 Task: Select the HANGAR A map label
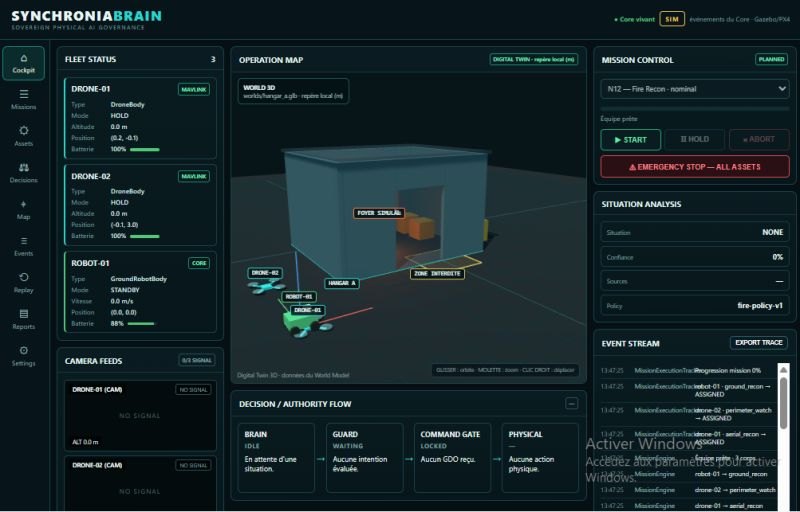click(342, 283)
